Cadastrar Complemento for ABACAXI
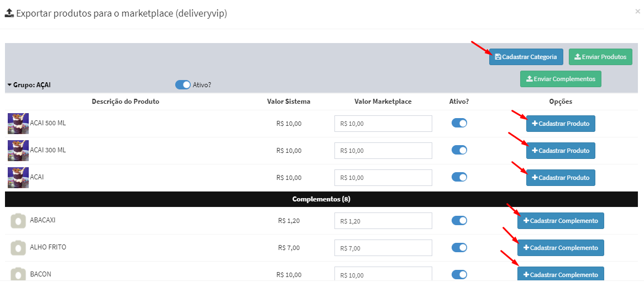The height and width of the screenshot is (282, 644). click(x=561, y=221)
